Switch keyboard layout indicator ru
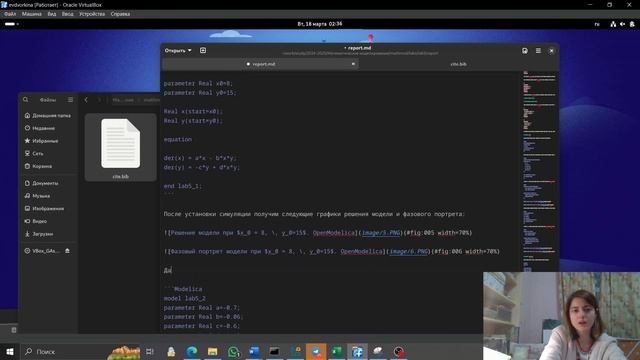Viewport: 640px width, 360px height. click(597, 24)
